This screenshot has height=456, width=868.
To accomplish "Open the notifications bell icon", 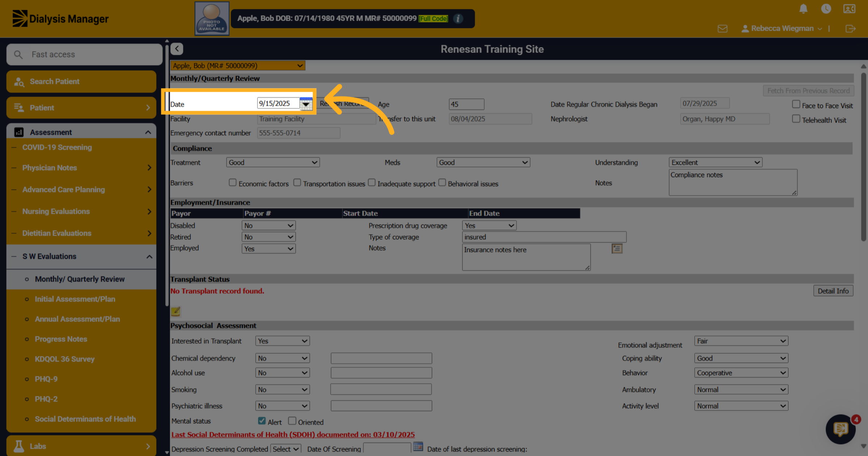I will pyautogui.click(x=803, y=9).
